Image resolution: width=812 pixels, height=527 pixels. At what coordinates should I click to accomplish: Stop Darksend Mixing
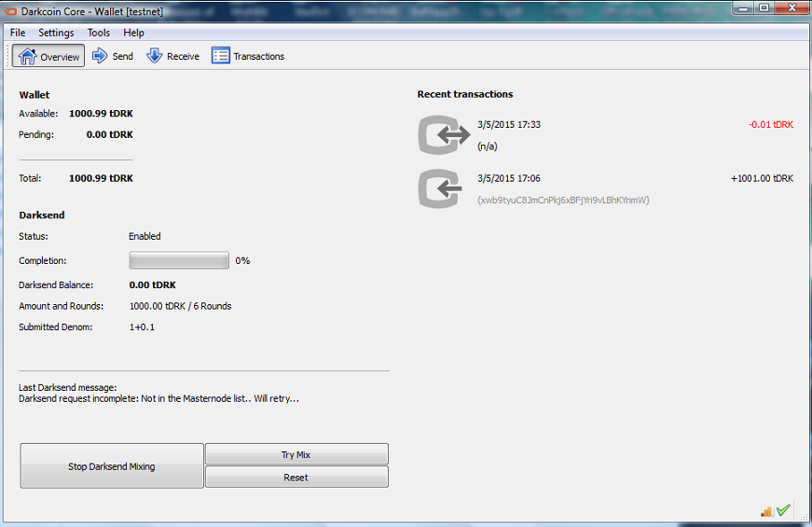[x=112, y=465]
